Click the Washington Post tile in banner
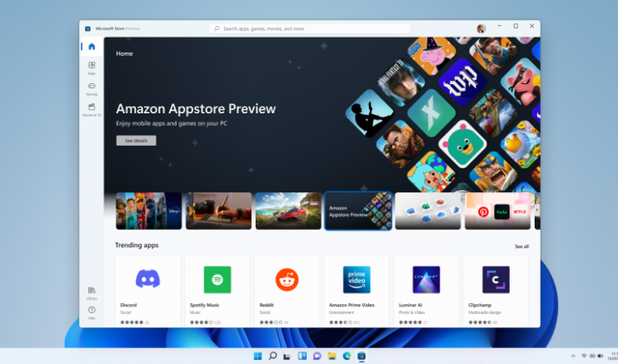This screenshot has height=364, width=618. point(463,82)
